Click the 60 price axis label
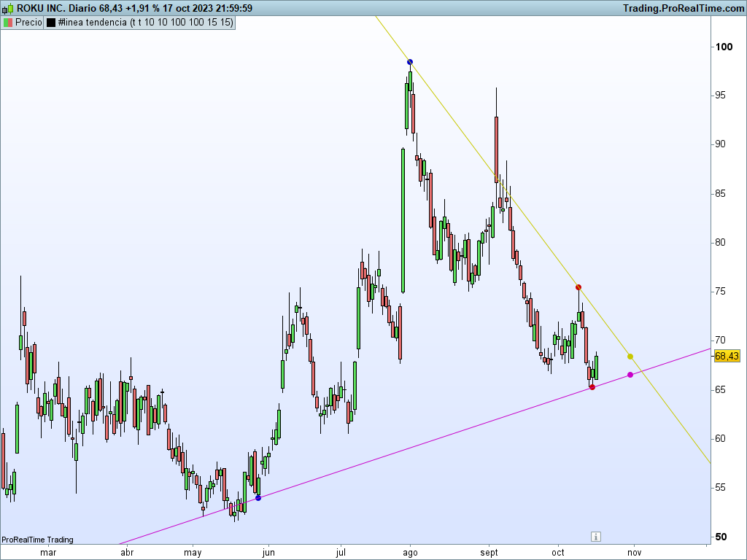Image resolution: width=747 pixels, height=560 pixels. coord(720,438)
